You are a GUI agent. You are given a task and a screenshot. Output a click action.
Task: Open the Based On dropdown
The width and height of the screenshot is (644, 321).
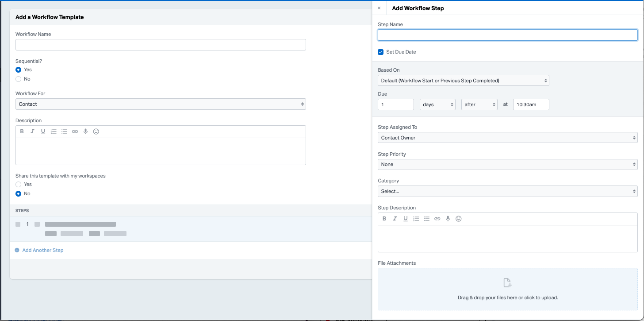pyautogui.click(x=463, y=81)
